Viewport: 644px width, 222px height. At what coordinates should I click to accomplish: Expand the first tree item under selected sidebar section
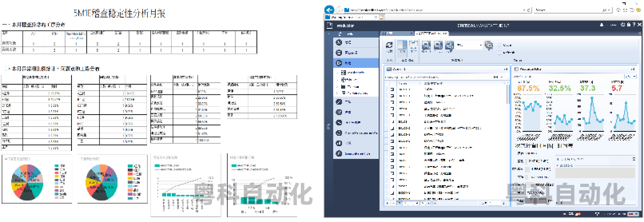pyautogui.click(x=338, y=73)
